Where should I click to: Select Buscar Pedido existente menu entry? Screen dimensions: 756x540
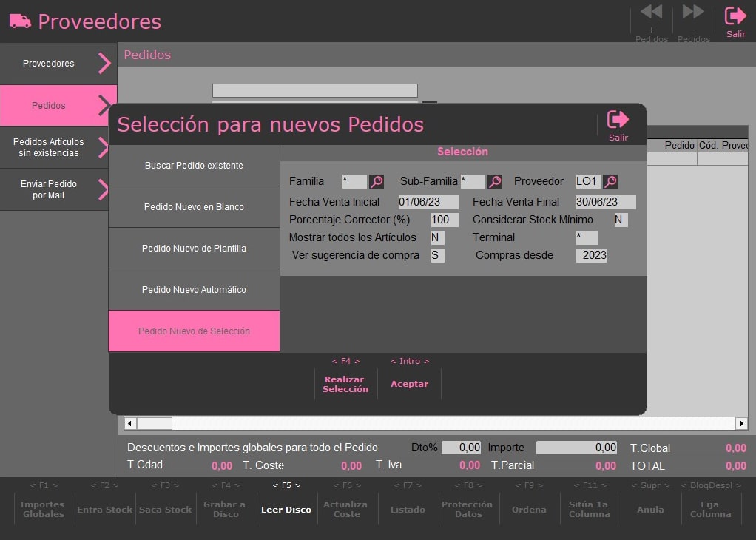(x=194, y=166)
